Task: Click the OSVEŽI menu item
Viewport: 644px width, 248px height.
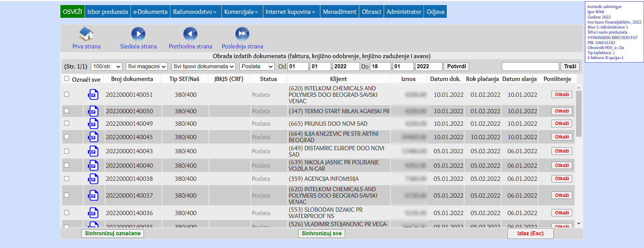Action: (72, 12)
